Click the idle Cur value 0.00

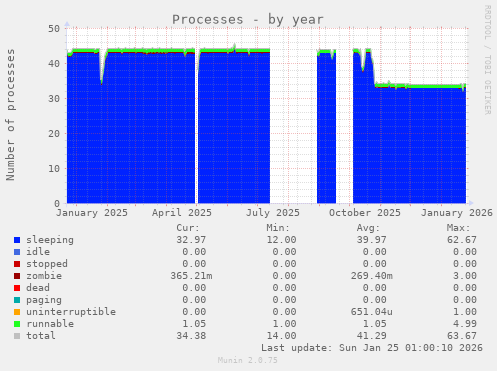point(194,252)
